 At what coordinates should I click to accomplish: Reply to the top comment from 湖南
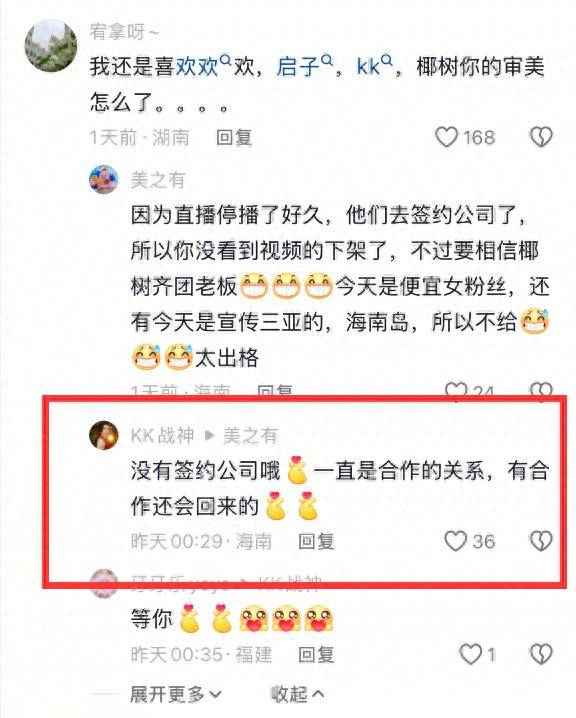coord(234,137)
